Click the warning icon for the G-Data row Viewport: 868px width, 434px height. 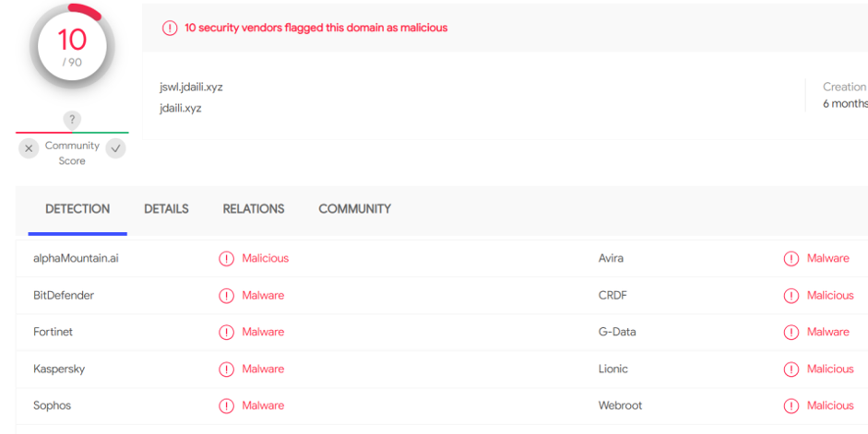[791, 333]
